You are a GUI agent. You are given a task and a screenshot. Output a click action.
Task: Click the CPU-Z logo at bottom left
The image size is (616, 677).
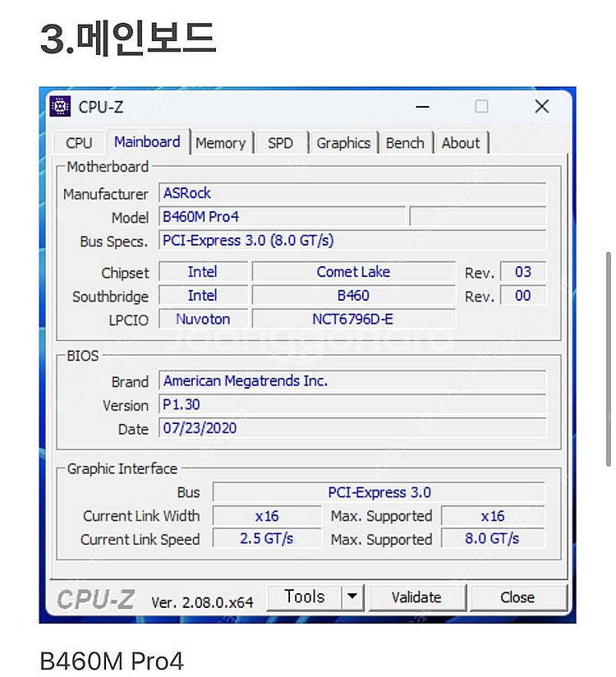tap(96, 600)
